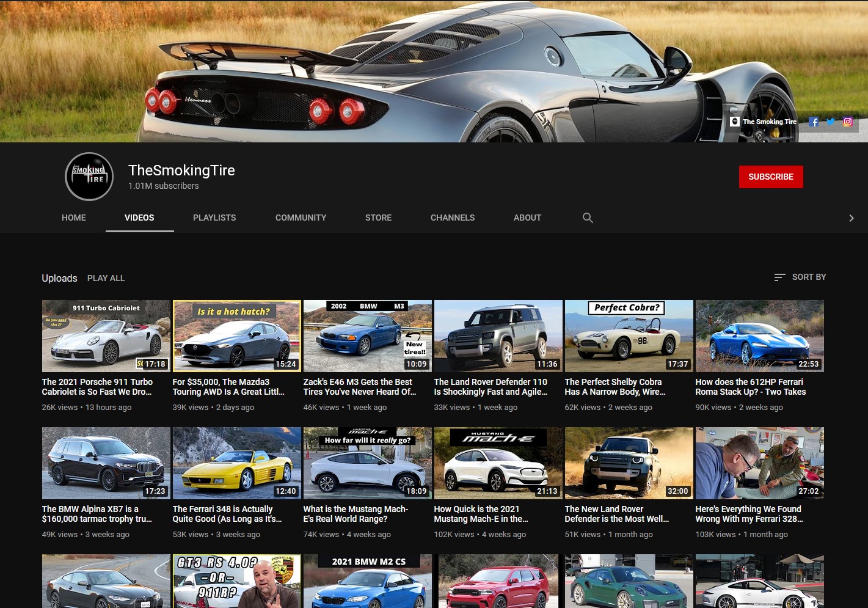This screenshot has height=608, width=868.
Task: Click the '1.01M subscribers' text
Action: tap(163, 186)
